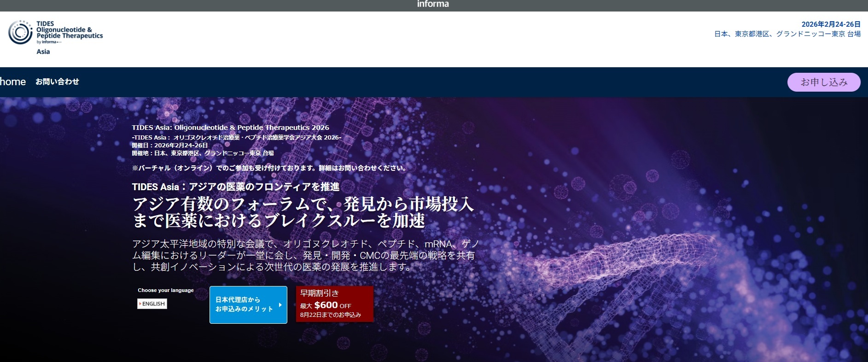Click the 開催日：2026年2月24-26日 line
Screen dimensions: 868x362
click(170, 146)
